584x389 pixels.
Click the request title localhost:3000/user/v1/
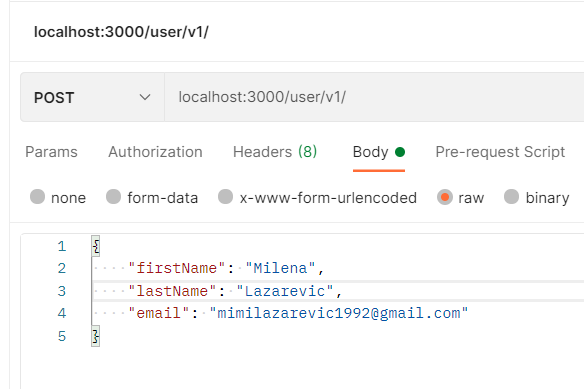tap(121, 32)
